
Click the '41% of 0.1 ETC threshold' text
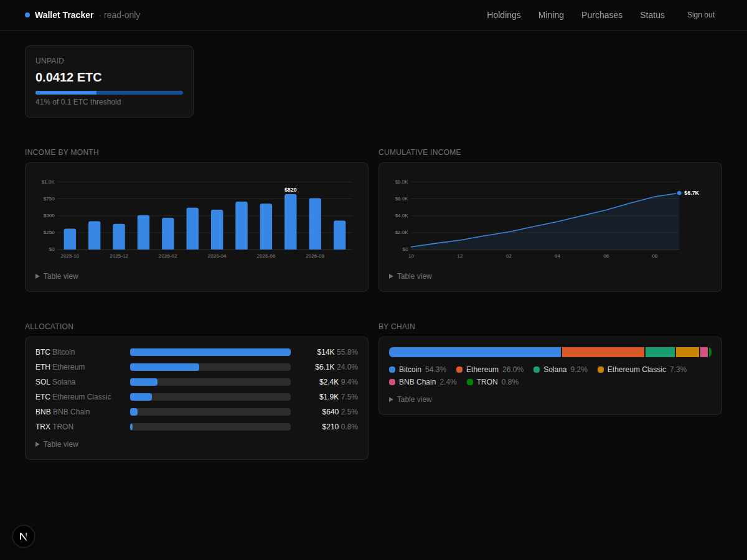click(78, 102)
